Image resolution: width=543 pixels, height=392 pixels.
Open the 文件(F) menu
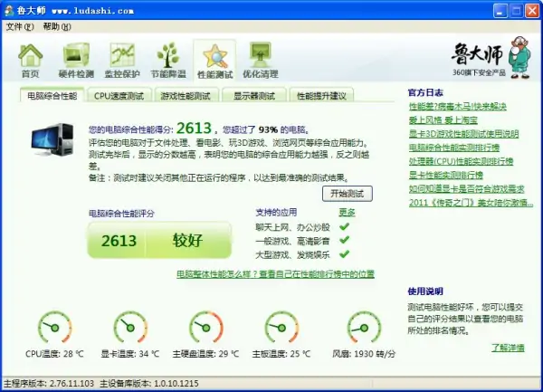20,26
